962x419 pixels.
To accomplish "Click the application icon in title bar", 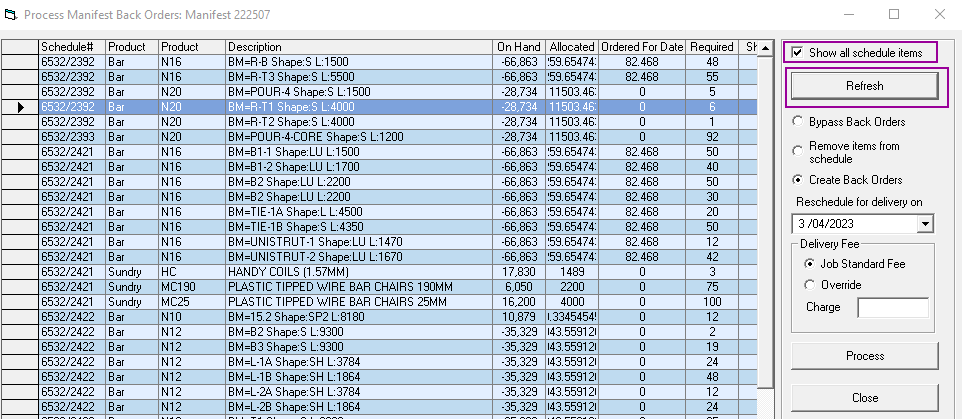I will [x=10, y=14].
